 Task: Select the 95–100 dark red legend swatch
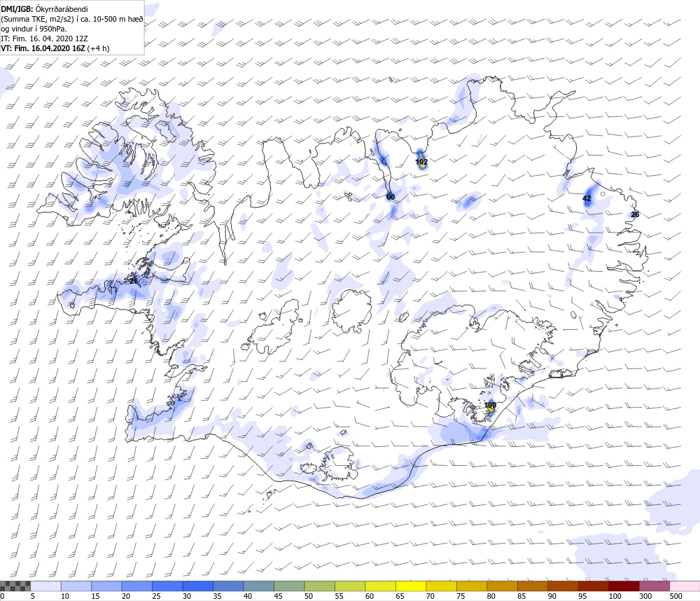click(x=593, y=586)
